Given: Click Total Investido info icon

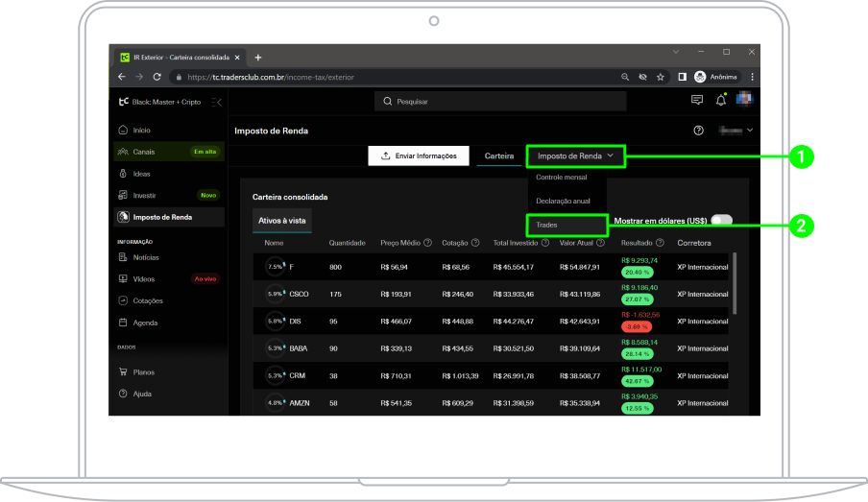Looking at the screenshot, I should coord(545,243).
